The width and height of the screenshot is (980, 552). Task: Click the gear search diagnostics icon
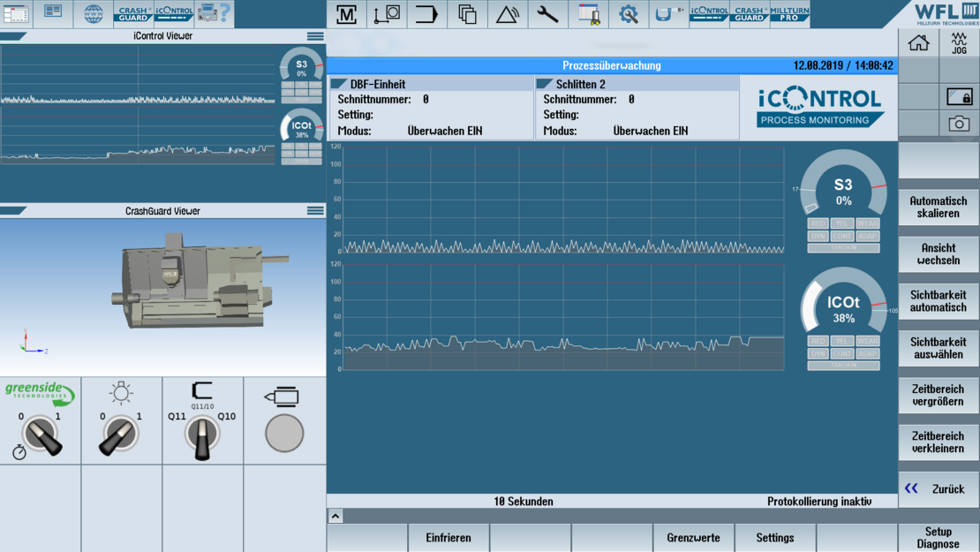point(629,14)
